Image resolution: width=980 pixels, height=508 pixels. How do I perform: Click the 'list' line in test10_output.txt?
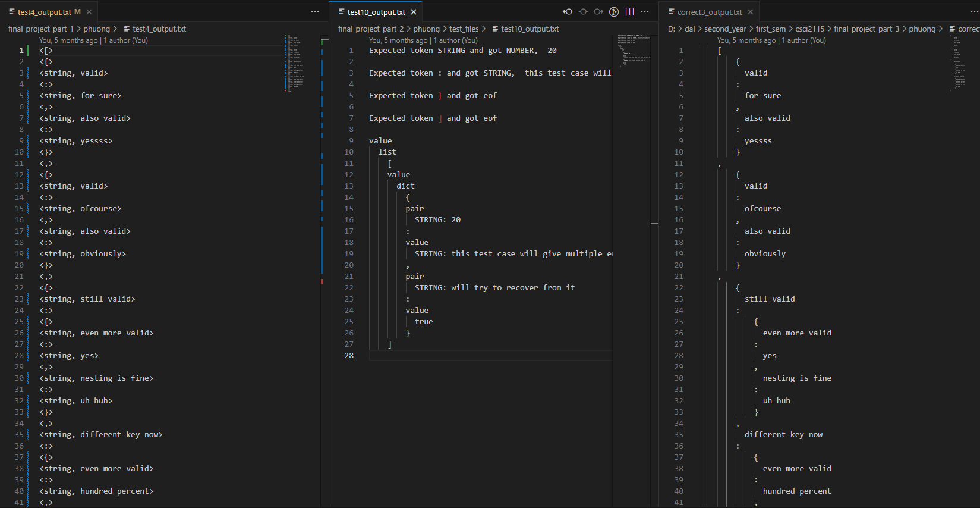pos(387,152)
